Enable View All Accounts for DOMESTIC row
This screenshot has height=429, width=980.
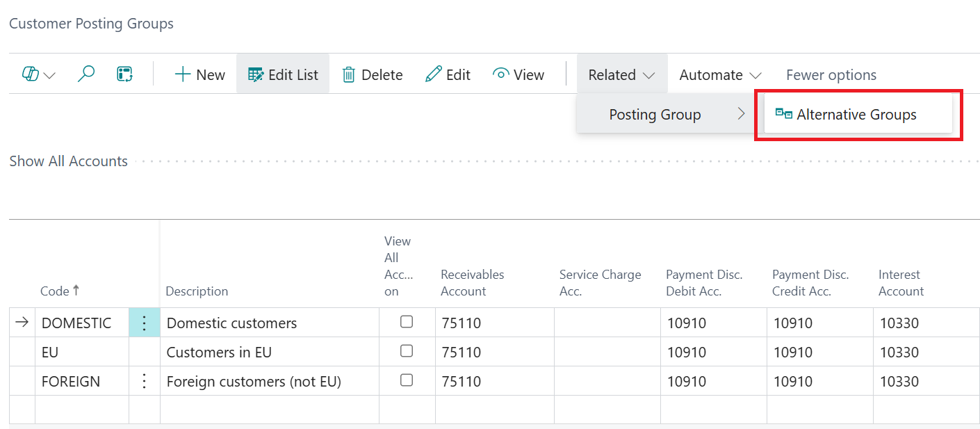tap(407, 321)
